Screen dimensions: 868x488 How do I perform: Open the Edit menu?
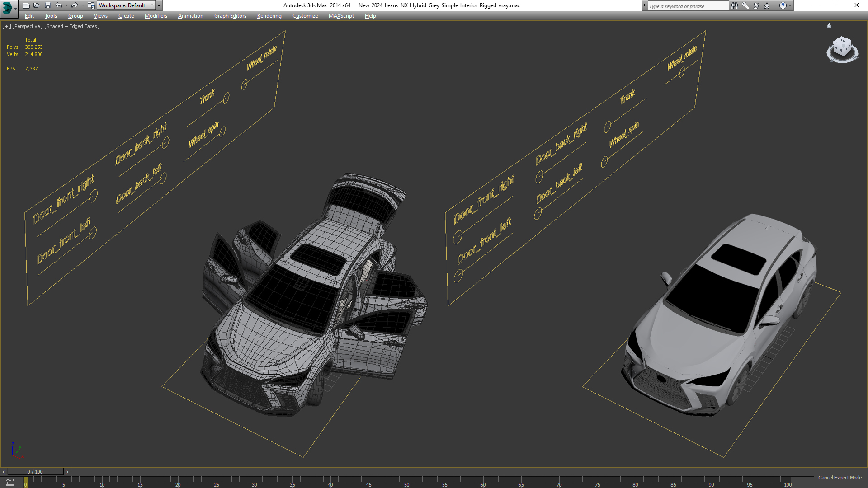click(x=29, y=16)
